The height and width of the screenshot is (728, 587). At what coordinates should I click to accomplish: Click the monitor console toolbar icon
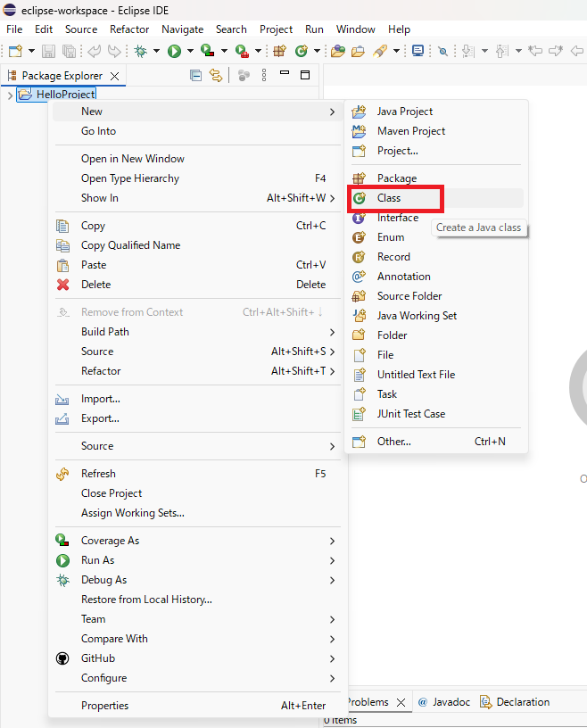[418, 51]
